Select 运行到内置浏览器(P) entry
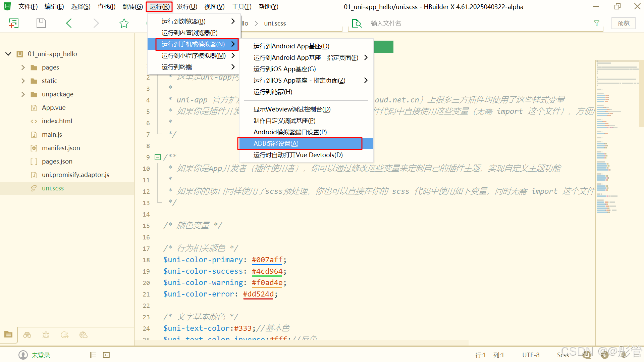Screen dimensions: 644x362 pos(193,33)
